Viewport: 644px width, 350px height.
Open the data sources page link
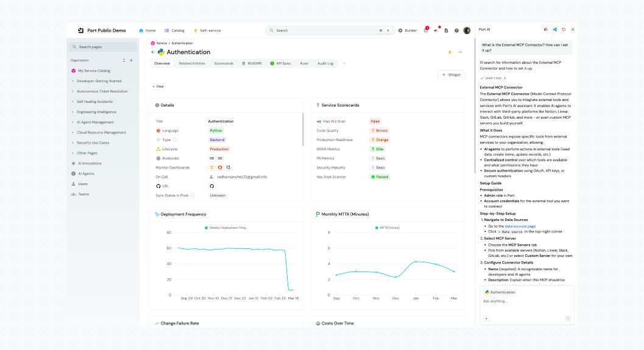pos(520,226)
